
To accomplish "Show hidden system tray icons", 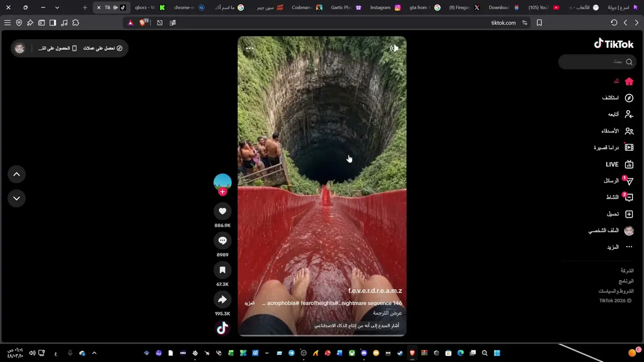I will point(94,353).
